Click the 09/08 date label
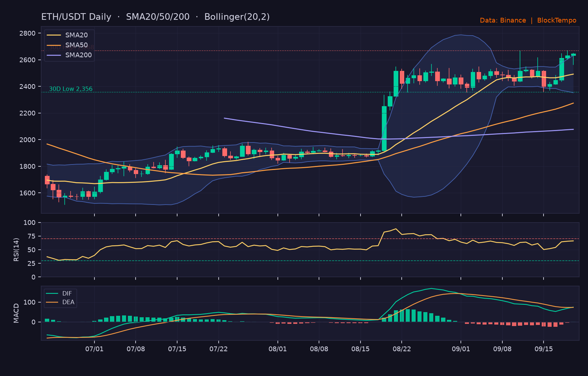 tap(502, 349)
